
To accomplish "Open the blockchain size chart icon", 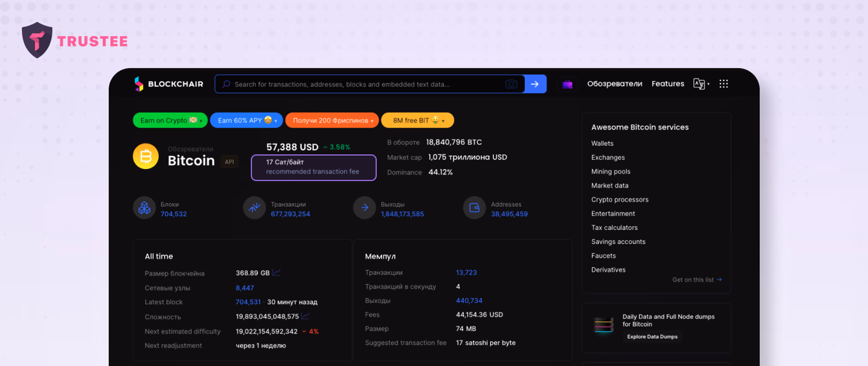I will pos(277,272).
